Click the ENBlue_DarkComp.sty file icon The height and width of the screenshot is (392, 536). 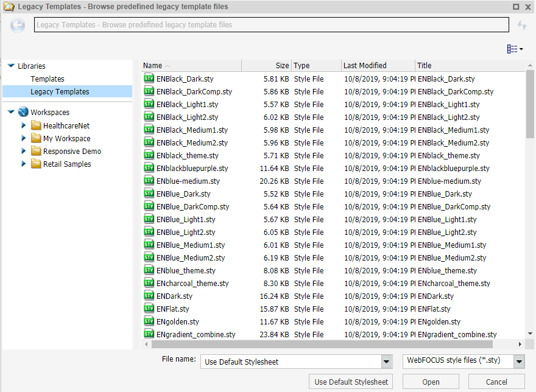149,206
